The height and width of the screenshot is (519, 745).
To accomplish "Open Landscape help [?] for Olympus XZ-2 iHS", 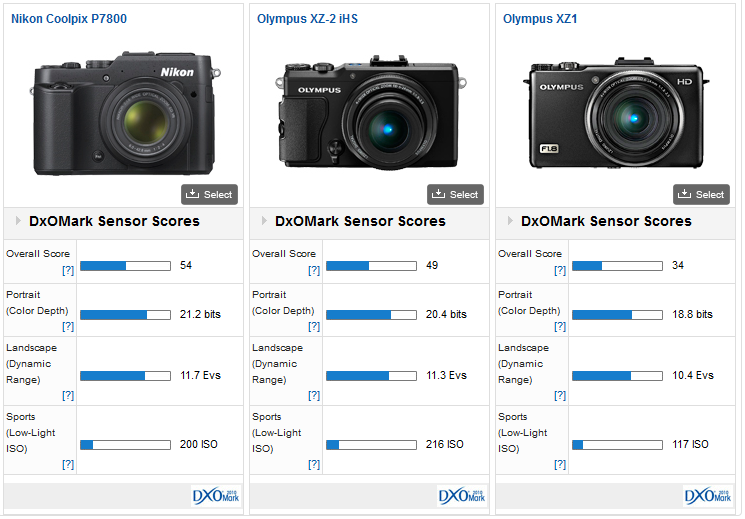I will 314,395.
